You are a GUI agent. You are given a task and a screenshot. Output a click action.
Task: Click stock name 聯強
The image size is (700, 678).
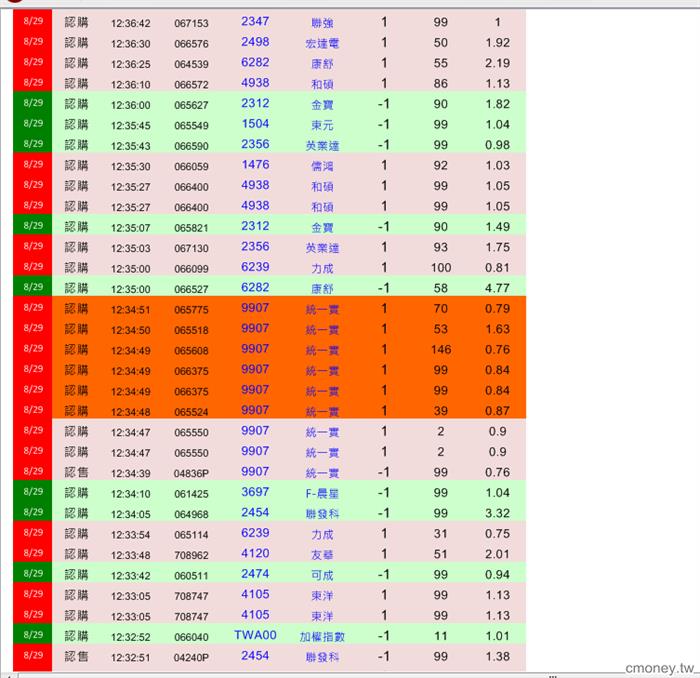[322, 23]
